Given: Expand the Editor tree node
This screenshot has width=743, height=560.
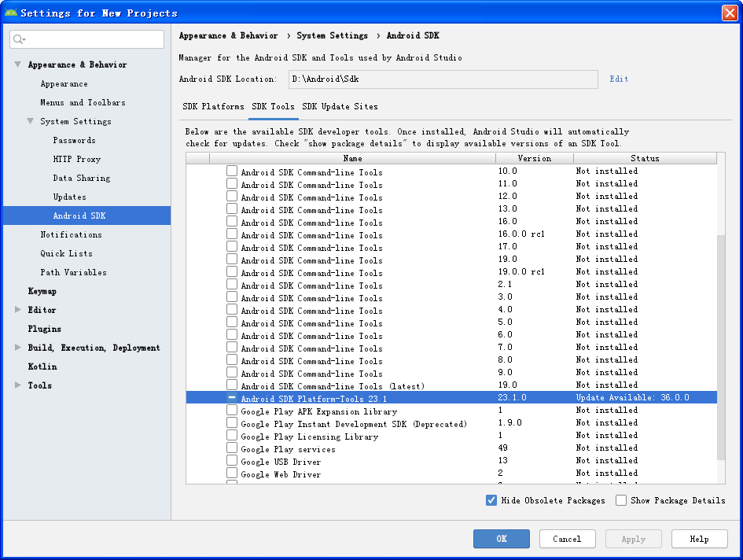Looking at the screenshot, I should tap(17, 310).
